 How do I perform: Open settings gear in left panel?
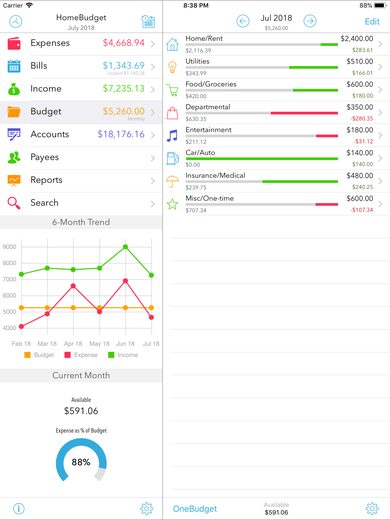(147, 508)
